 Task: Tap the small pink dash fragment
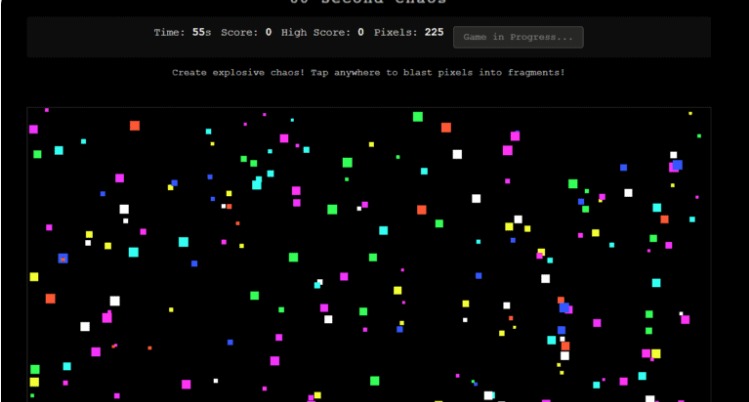114,346
